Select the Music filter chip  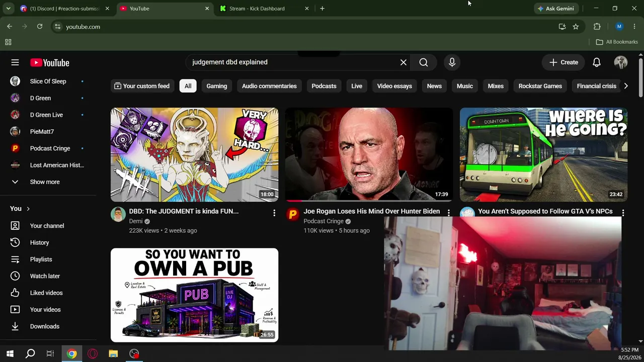click(x=465, y=86)
